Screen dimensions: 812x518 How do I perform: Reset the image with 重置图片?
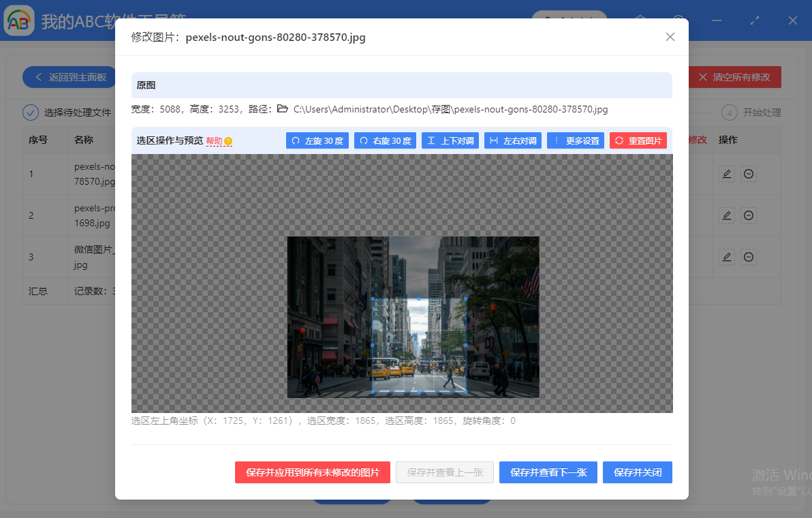coord(638,140)
